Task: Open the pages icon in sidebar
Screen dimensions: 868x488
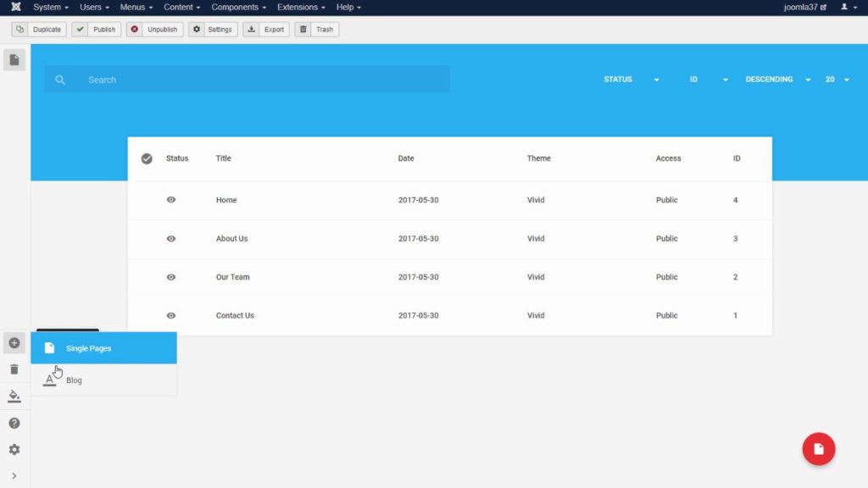Action: click(14, 60)
